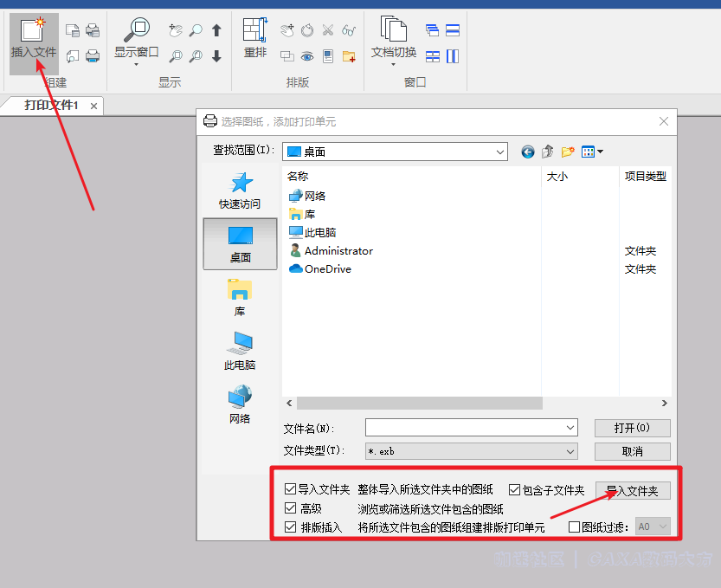721x588 pixels.
Task: Click the scroll right arrow of file list
Action: click(665, 403)
